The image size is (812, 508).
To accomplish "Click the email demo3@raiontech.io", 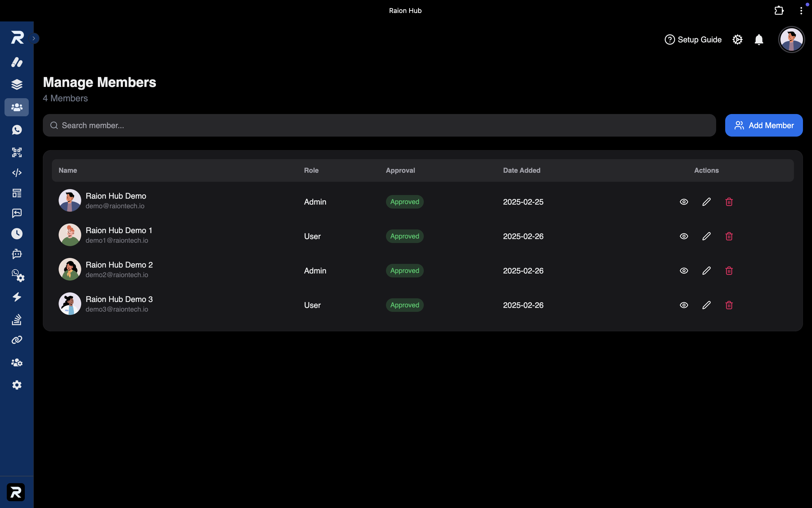I will tap(117, 309).
